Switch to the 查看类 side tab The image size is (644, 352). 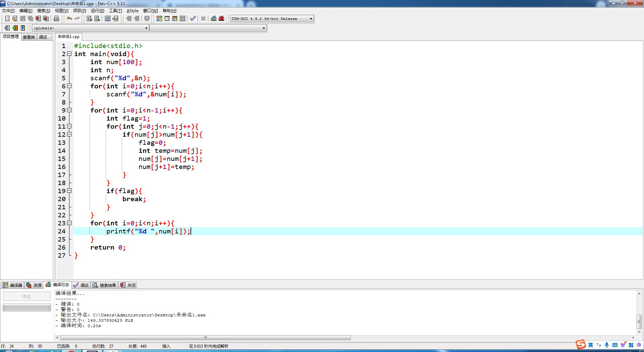click(x=29, y=37)
